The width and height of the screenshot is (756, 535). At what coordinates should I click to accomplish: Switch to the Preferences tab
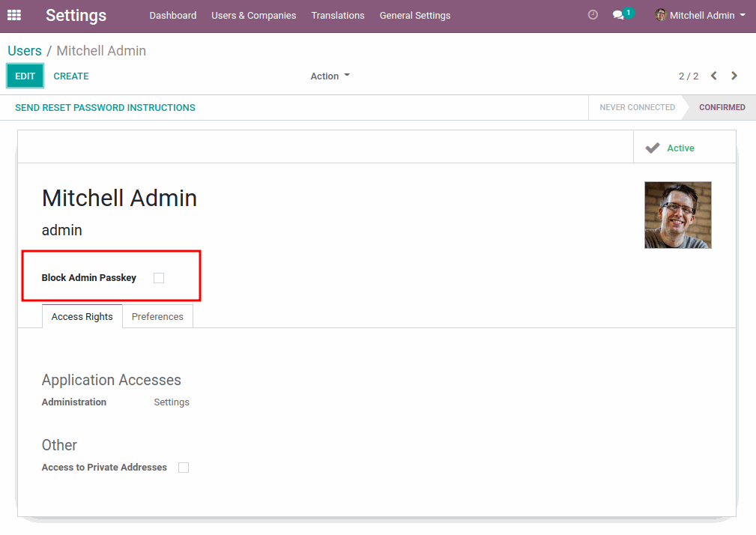[x=157, y=317]
